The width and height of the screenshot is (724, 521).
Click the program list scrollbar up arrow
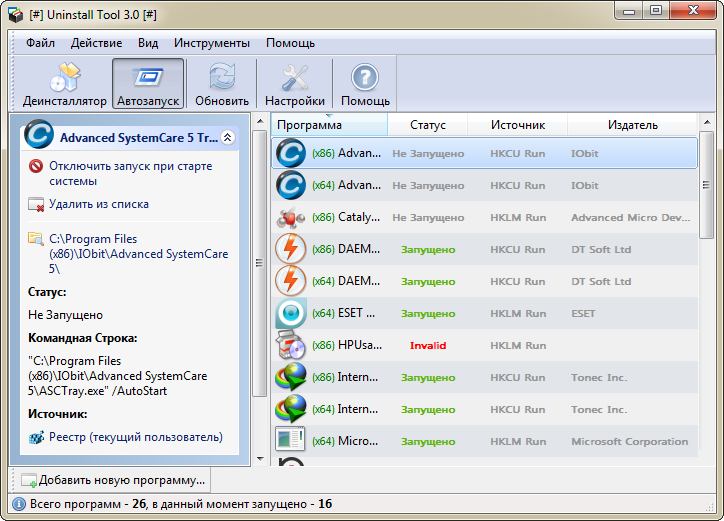pyautogui.click(x=706, y=122)
